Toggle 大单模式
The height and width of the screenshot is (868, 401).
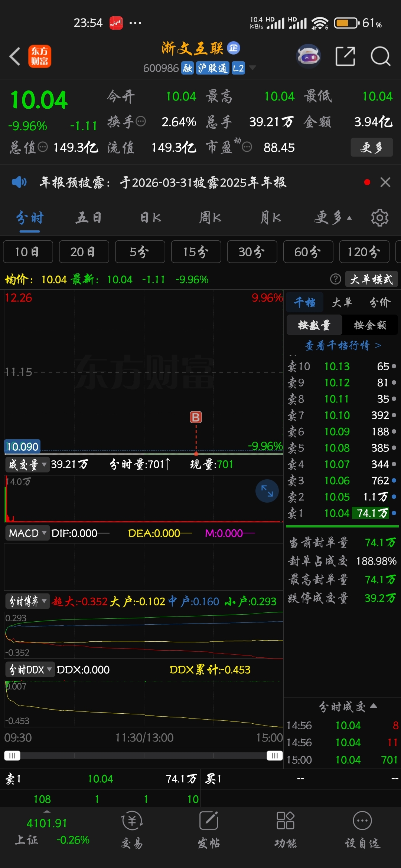(372, 279)
